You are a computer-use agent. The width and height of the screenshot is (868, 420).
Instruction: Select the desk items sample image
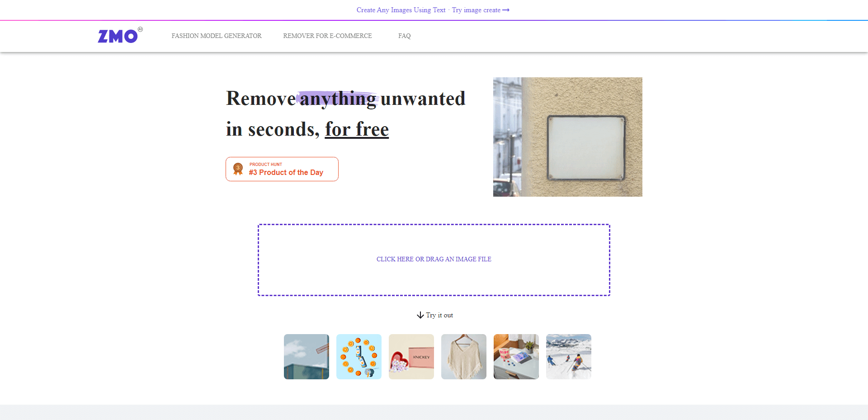(x=516, y=357)
